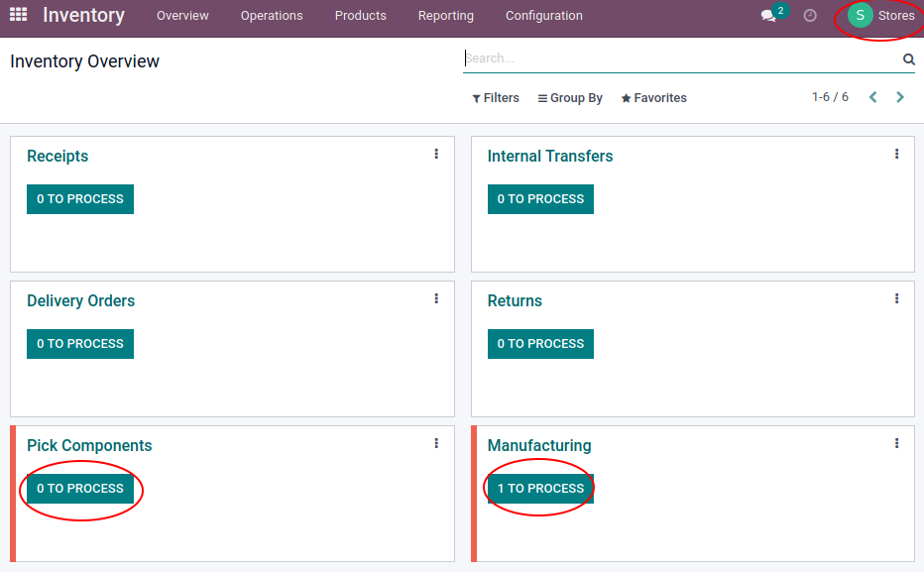Open the Operations menu

[x=272, y=16]
